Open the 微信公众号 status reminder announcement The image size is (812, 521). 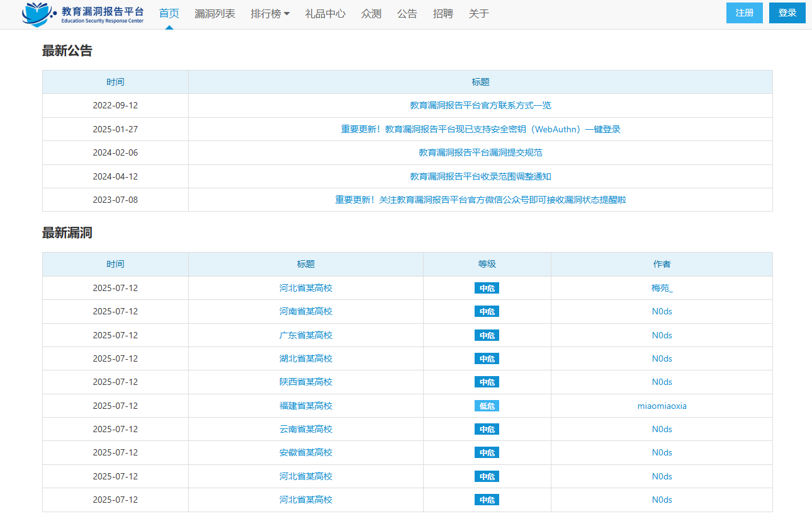pos(480,200)
